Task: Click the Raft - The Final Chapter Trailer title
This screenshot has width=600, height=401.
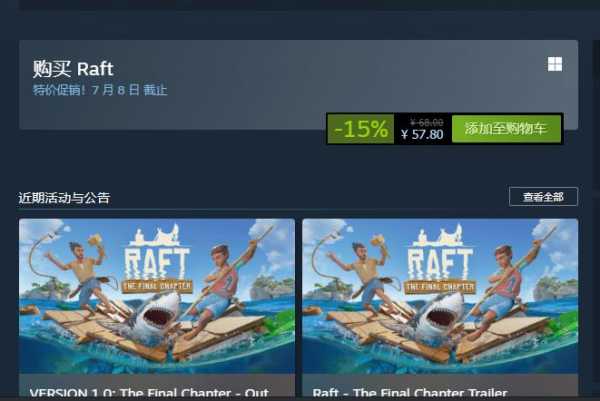Action: [410, 393]
